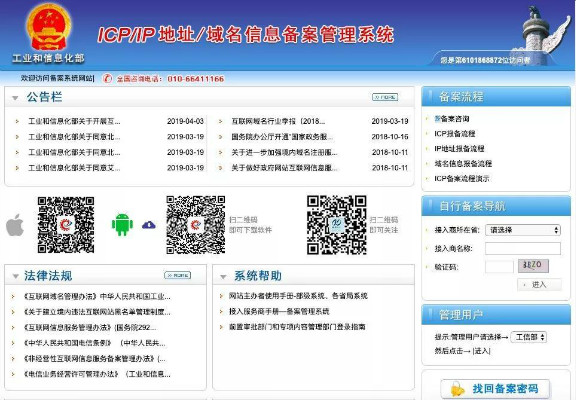Open 关于进一步加强境内域名注册 notice

point(284,152)
